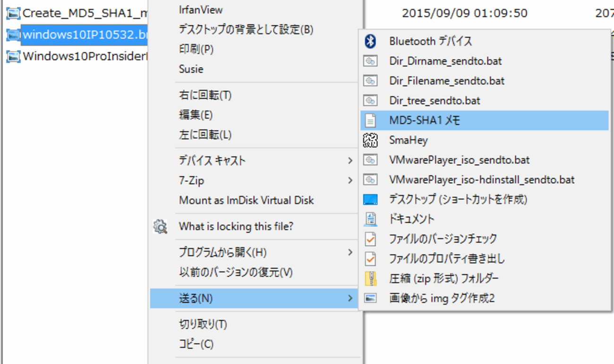Click the Create_MD5_SHA1 file icon
This screenshot has height=364, width=614.
pyautogui.click(x=13, y=14)
